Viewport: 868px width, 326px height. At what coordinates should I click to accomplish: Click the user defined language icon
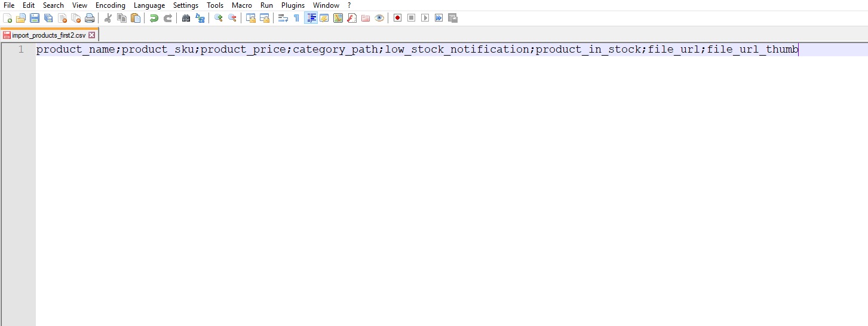tap(324, 18)
